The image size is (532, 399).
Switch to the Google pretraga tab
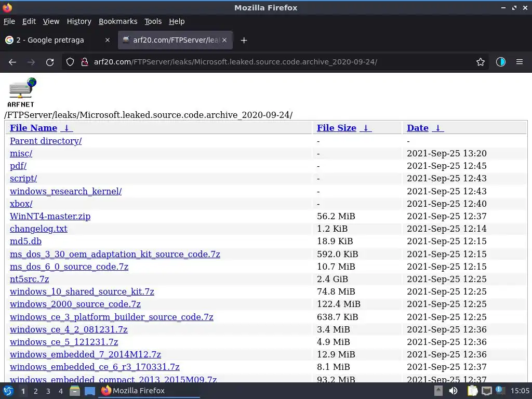tap(58, 40)
